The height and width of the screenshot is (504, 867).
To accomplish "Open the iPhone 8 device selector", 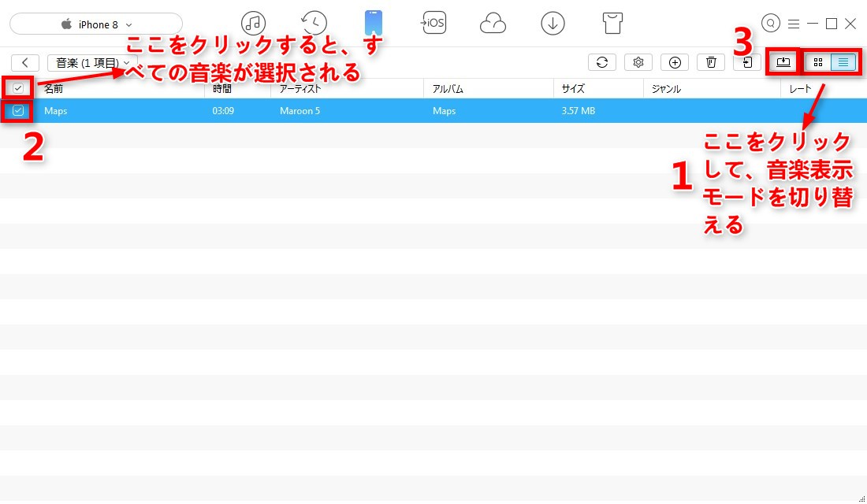I will pos(96,24).
